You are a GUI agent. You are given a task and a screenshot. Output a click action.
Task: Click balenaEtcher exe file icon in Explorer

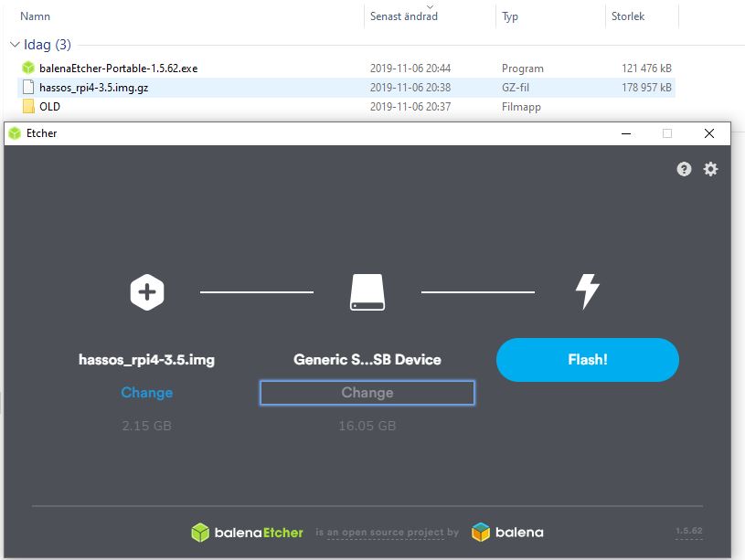pos(28,68)
